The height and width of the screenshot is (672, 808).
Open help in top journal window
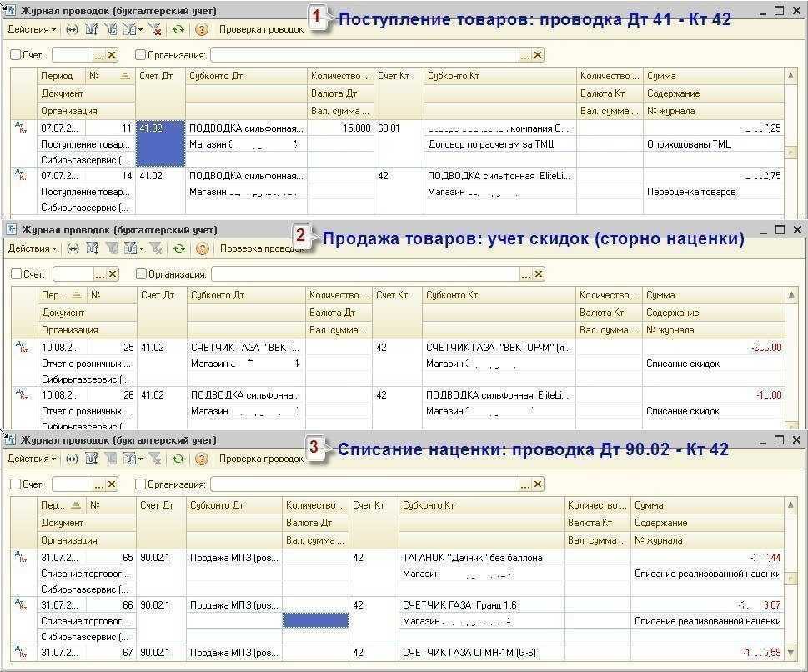coord(202,29)
